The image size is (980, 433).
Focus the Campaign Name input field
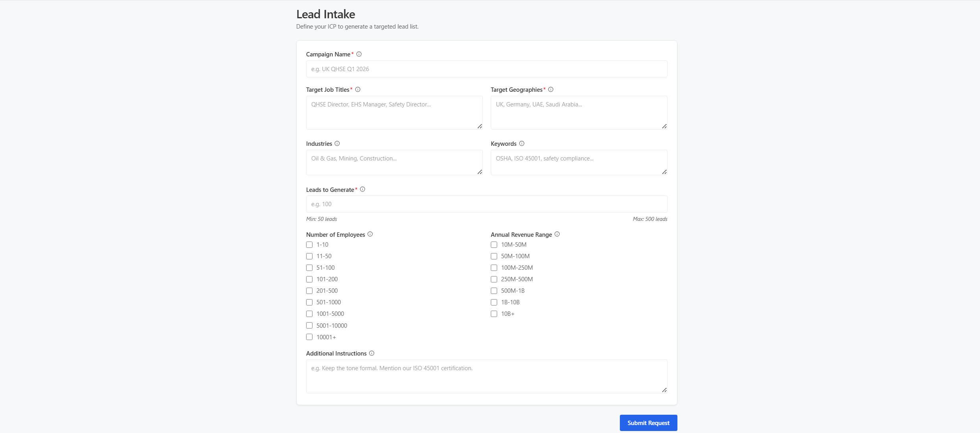486,69
